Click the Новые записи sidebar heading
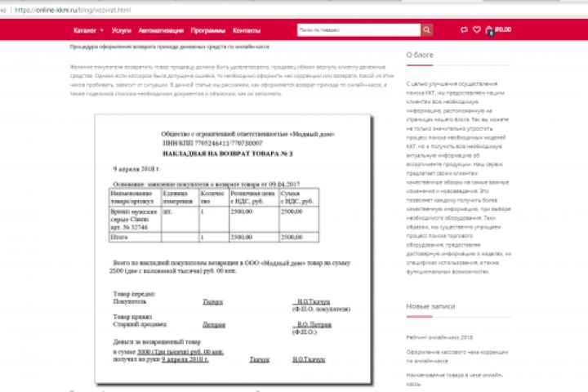Image resolution: width=588 pixels, height=392 pixels. [x=430, y=306]
